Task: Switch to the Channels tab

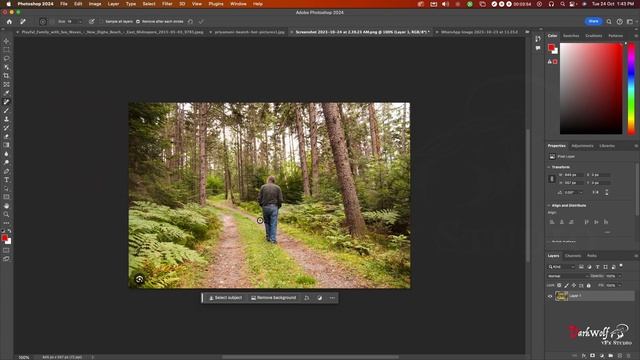Action: pyautogui.click(x=573, y=256)
